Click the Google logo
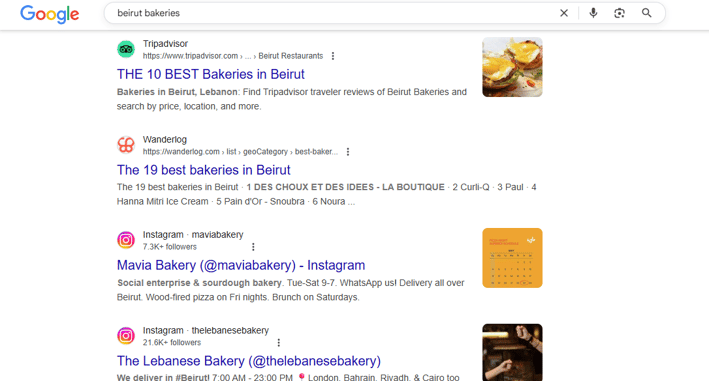This screenshot has height=381, width=709. tap(50, 14)
